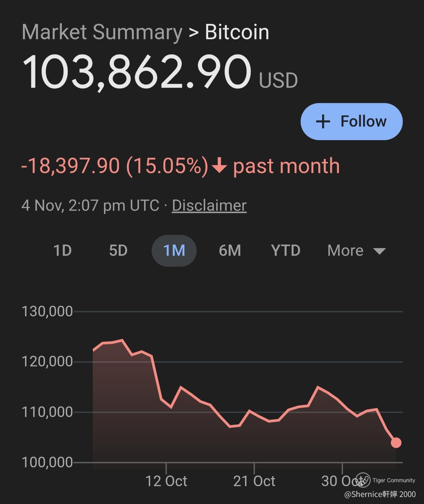Click the Bitcoin breadcrumb title
The width and height of the screenshot is (424, 504).
[x=237, y=32]
